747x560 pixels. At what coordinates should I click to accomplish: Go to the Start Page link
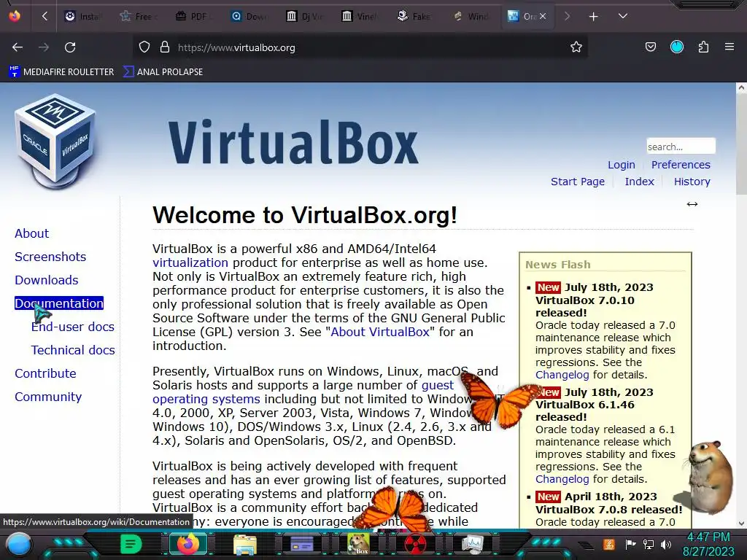(x=578, y=182)
